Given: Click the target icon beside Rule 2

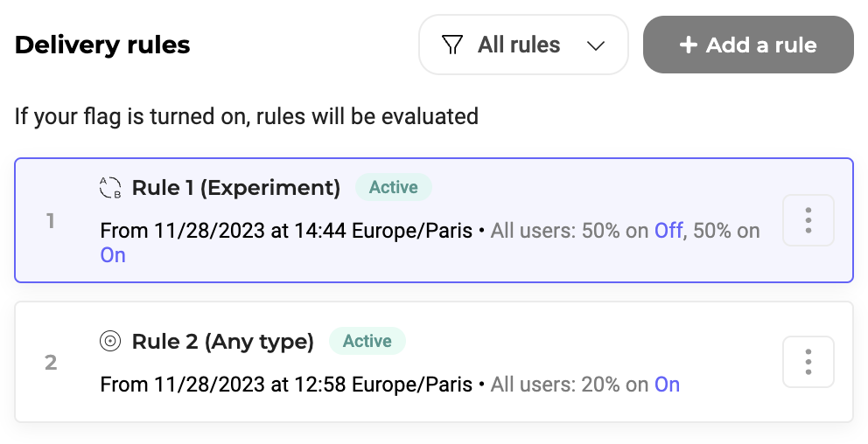Looking at the screenshot, I should click(x=110, y=341).
